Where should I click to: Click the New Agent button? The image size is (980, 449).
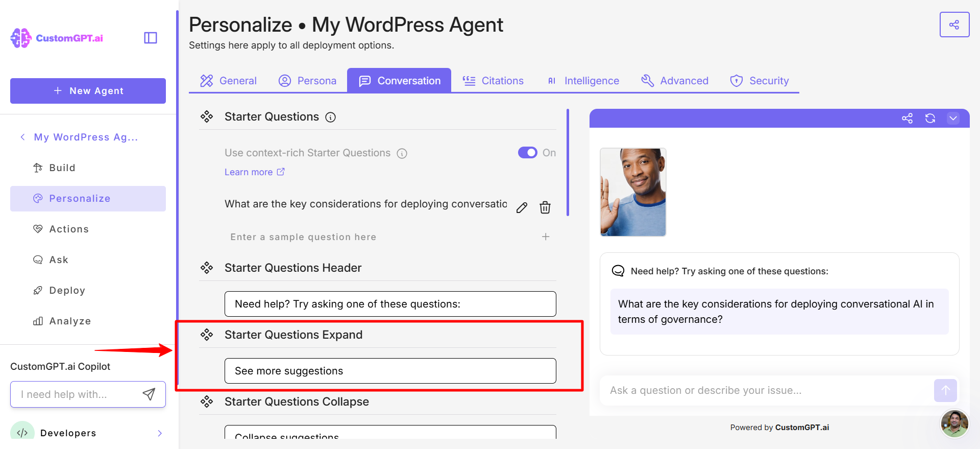click(88, 91)
